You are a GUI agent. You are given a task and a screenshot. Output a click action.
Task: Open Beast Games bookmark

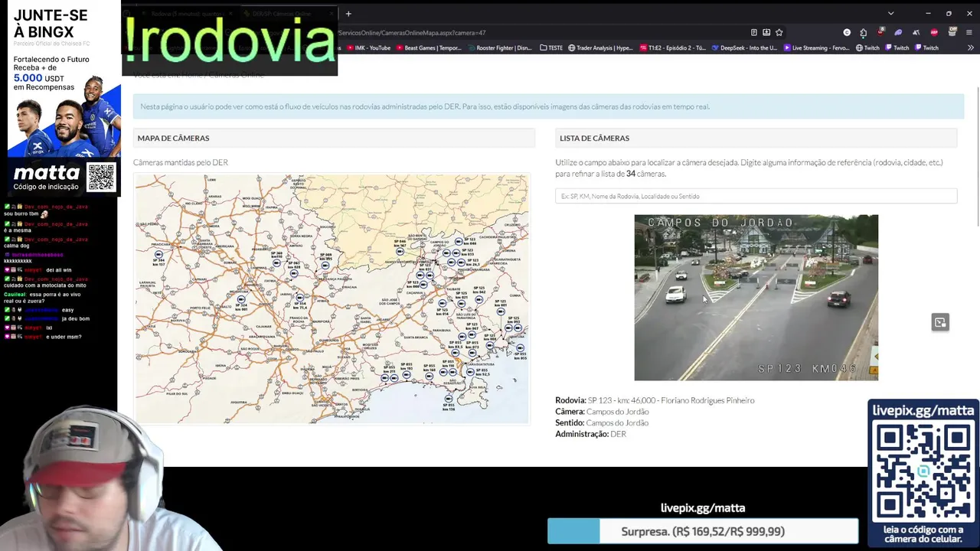pyautogui.click(x=428, y=47)
